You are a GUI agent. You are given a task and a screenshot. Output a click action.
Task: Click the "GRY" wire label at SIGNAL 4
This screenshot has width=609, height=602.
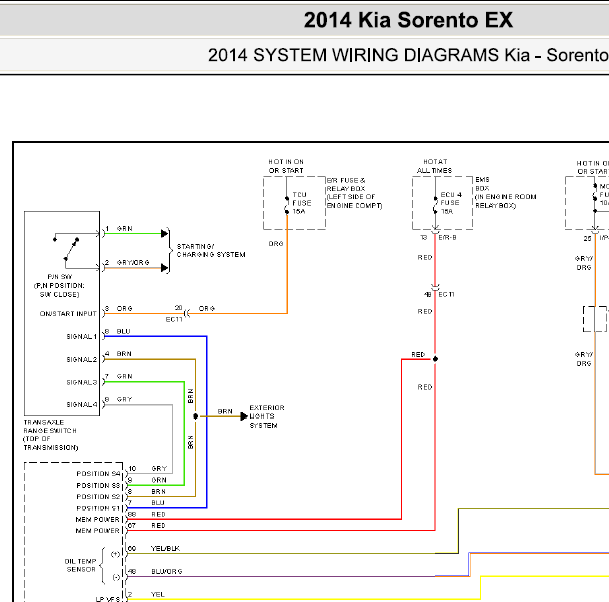124,399
